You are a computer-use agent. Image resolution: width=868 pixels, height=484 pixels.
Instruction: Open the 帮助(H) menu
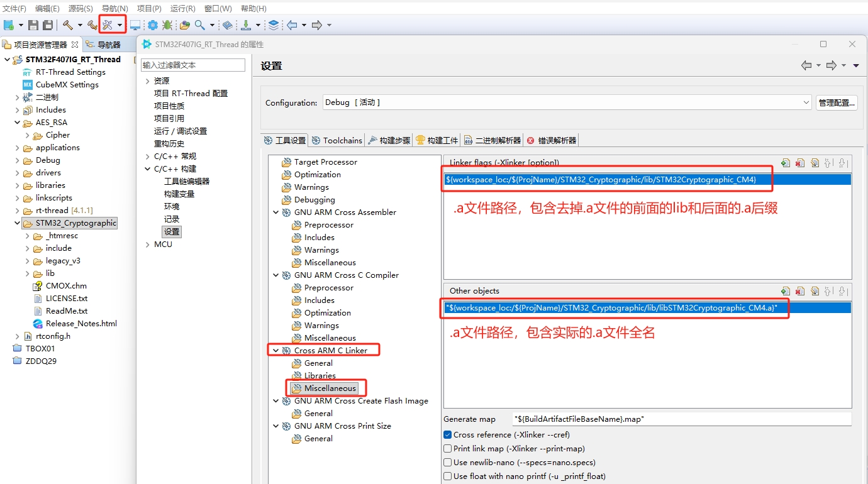pos(253,9)
